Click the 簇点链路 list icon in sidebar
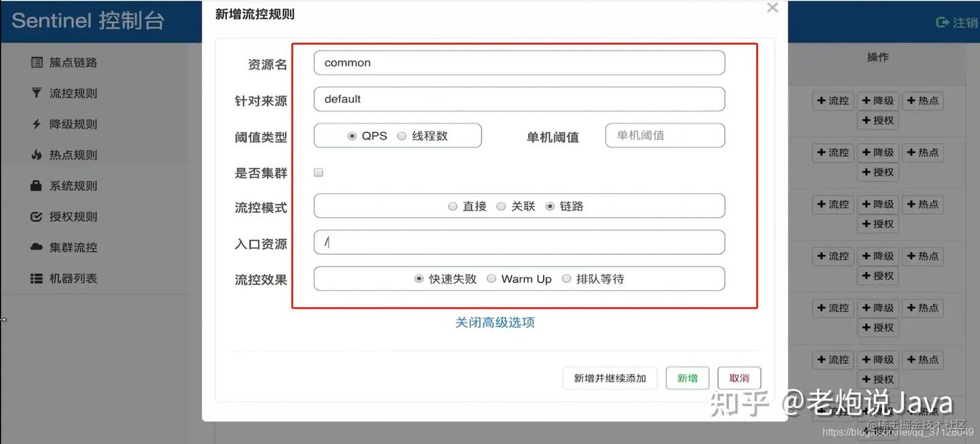The width and height of the screenshot is (980, 444). (37, 63)
